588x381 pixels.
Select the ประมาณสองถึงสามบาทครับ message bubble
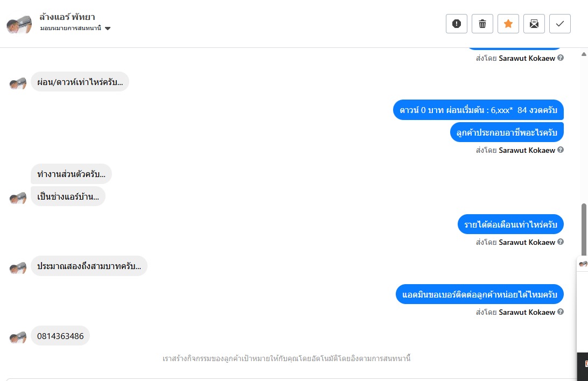click(89, 266)
